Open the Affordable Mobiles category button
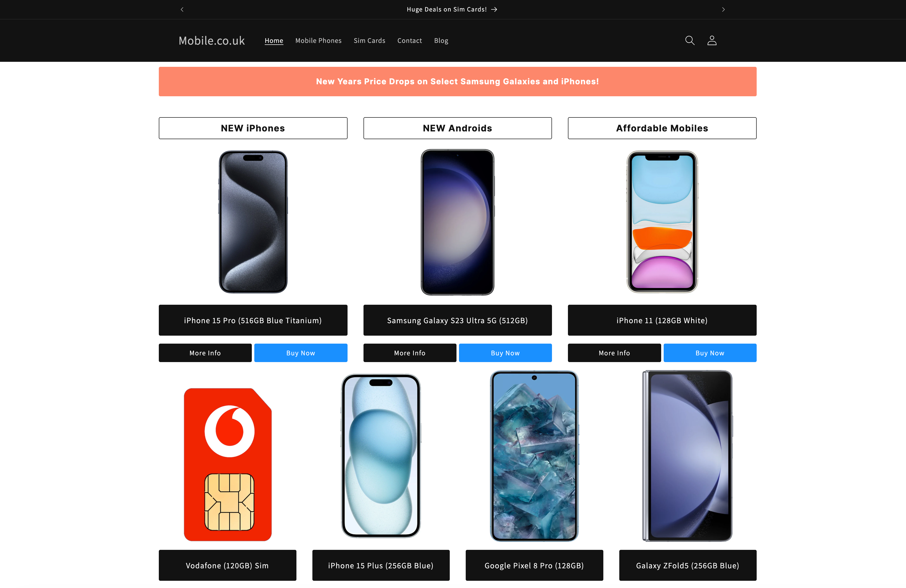Image resolution: width=906 pixels, height=588 pixels. click(x=662, y=128)
